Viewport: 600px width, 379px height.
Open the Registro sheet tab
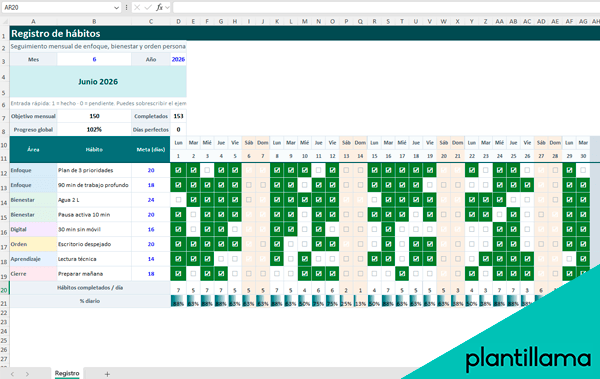pos(67,373)
